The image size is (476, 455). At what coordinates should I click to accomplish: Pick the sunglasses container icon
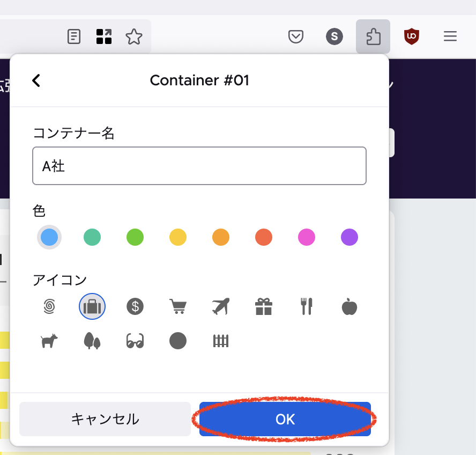click(135, 341)
